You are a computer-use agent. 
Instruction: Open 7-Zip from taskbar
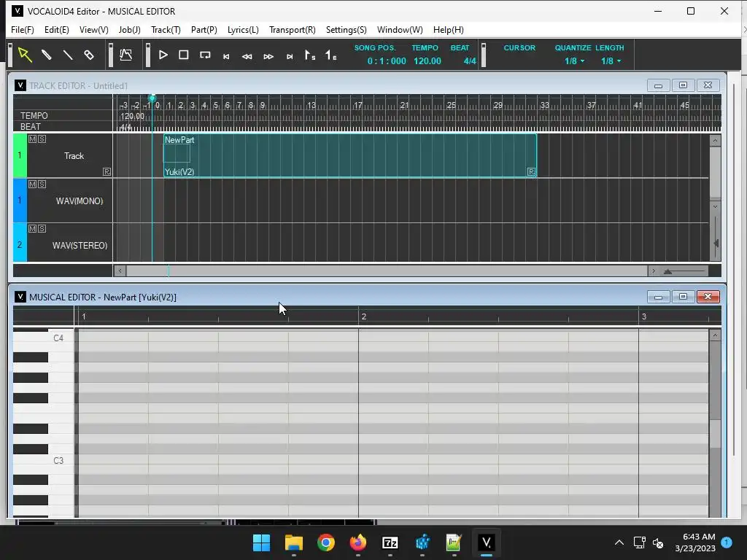(390, 542)
